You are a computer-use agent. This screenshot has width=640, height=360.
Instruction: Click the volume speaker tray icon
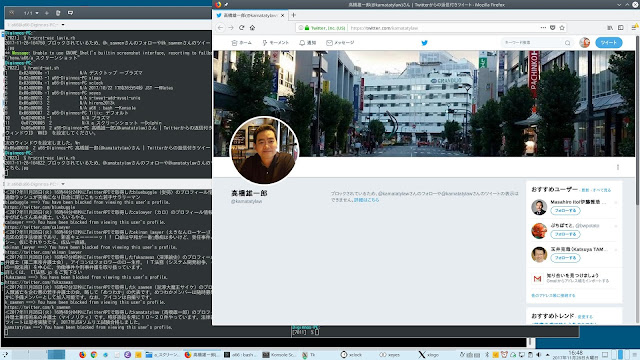pos(539,355)
